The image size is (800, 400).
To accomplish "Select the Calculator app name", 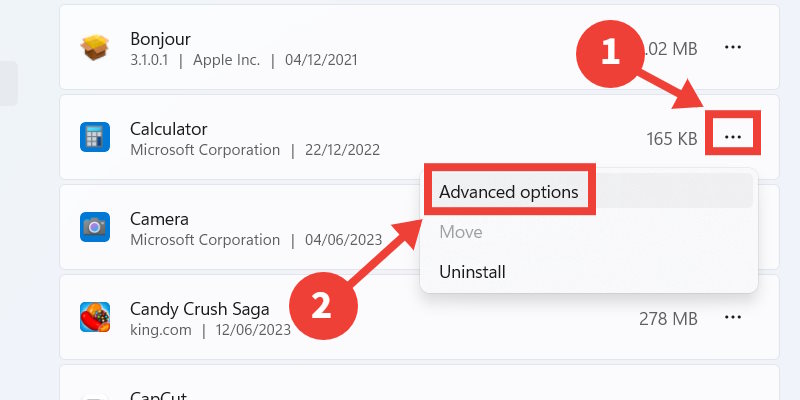I will pyautogui.click(x=169, y=129).
